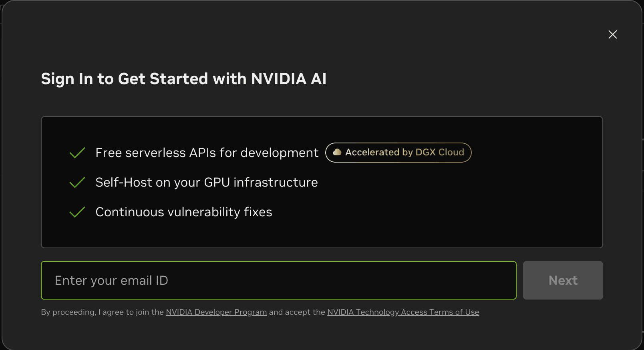This screenshot has width=644, height=350.
Task: Open NVIDIA Technology Access Terms of Use
Action: 403,312
